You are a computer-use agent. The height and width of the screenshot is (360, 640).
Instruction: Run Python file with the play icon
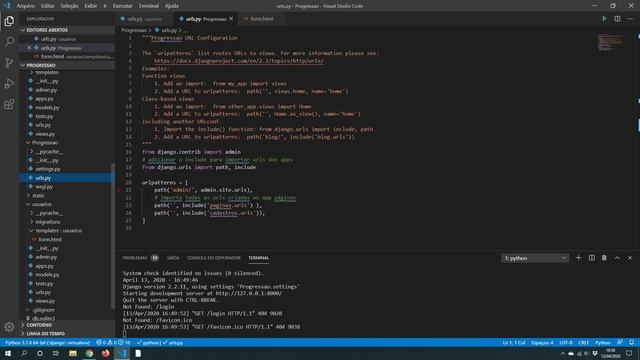click(604, 19)
